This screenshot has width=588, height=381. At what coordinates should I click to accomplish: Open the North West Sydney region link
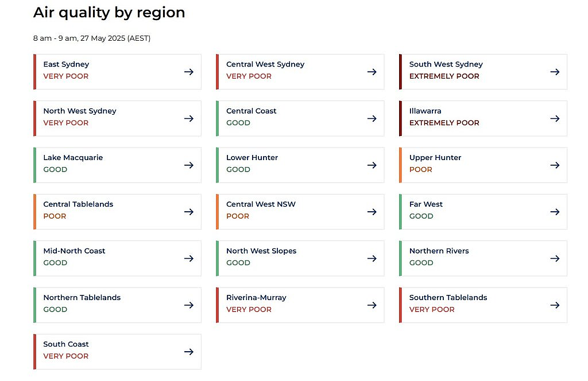(117, 118)
